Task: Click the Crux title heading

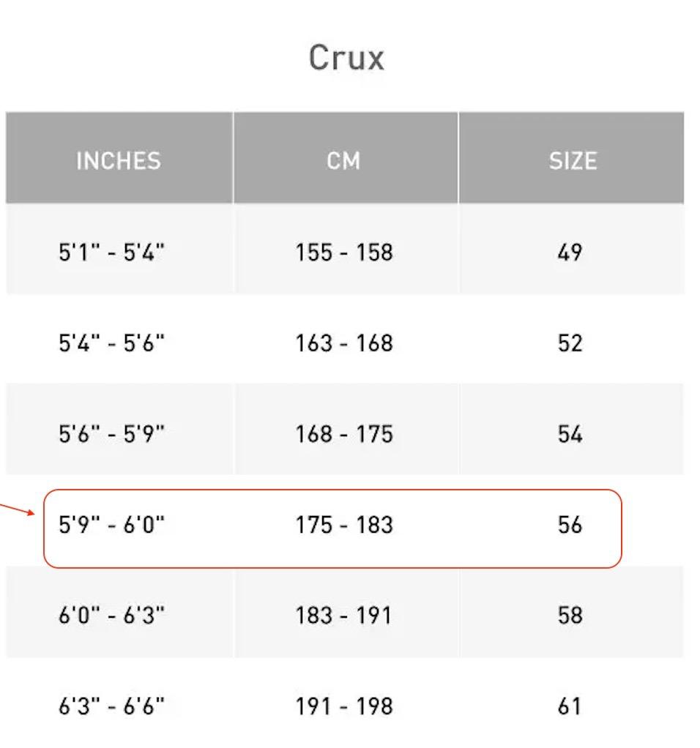Action: (346, 59)
